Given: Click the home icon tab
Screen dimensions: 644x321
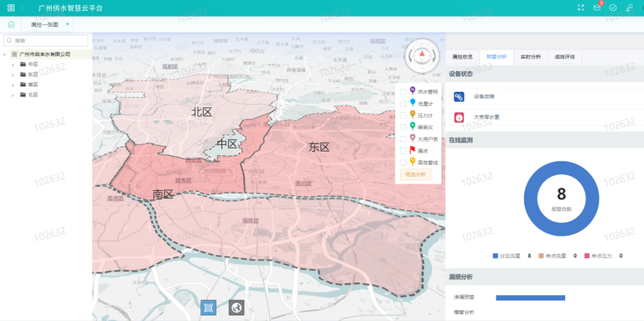Looking at the screenshot, I should [11, 24].
